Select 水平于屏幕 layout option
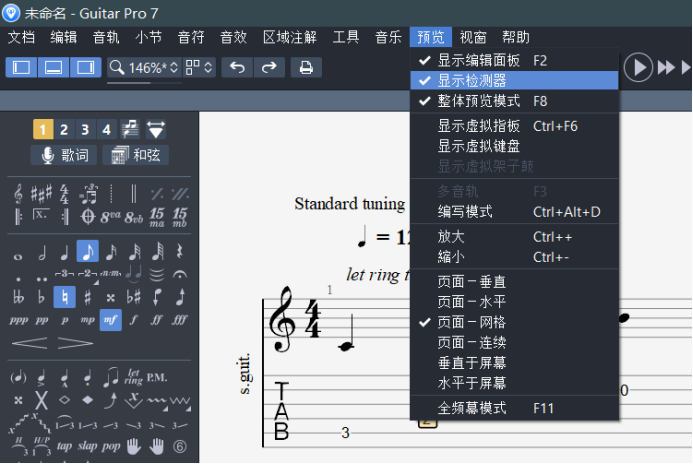 pyautogui.click(x=514, y=383)
